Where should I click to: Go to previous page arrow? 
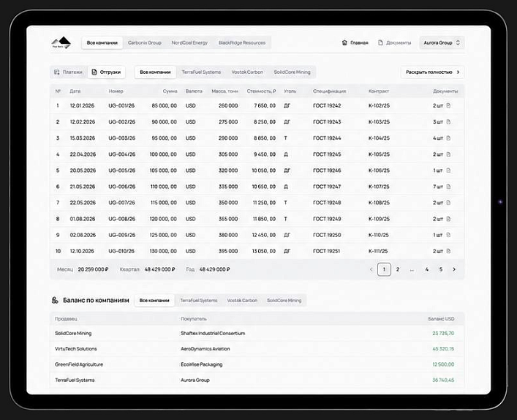point(371,269)
